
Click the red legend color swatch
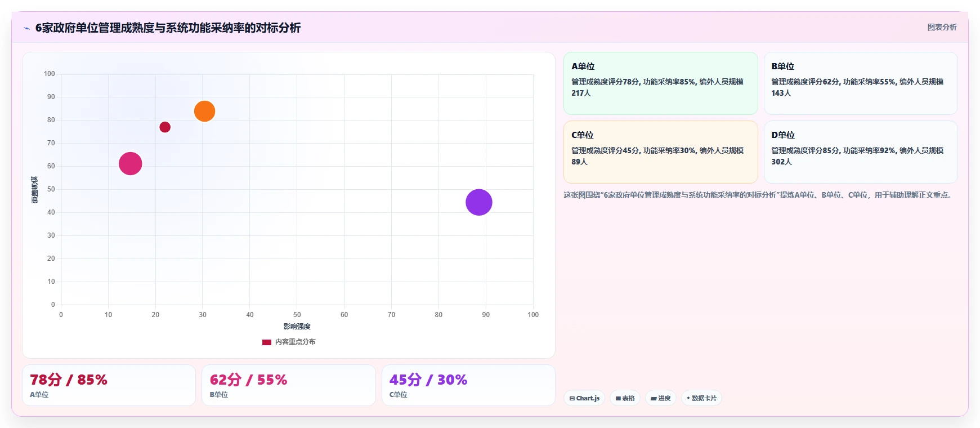(x=267, y=342)
